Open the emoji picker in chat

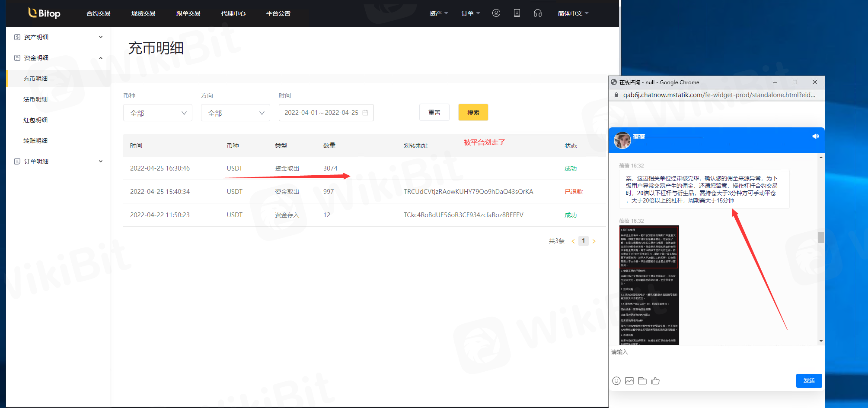point(616,381)
